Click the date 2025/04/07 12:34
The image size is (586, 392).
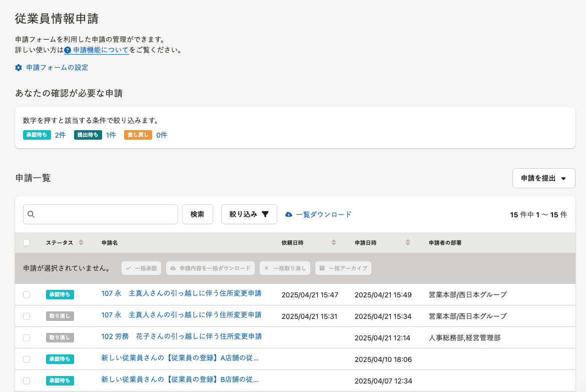coord(383,381)
